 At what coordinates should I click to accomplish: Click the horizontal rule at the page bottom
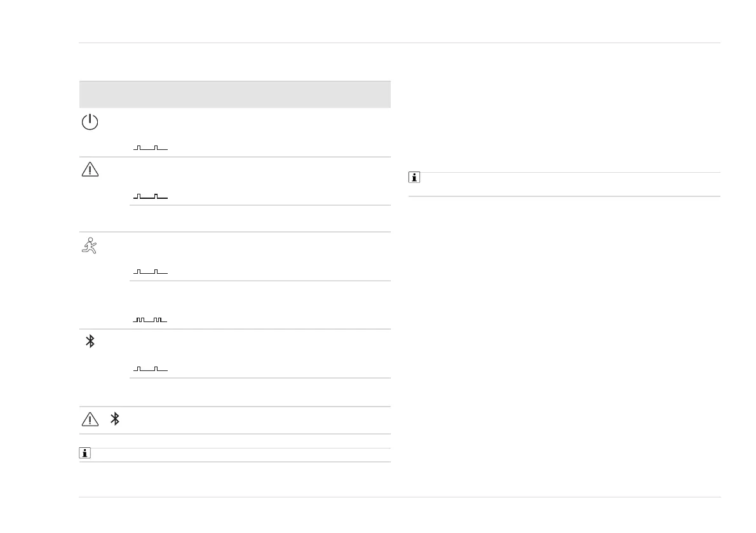[400, 497]
